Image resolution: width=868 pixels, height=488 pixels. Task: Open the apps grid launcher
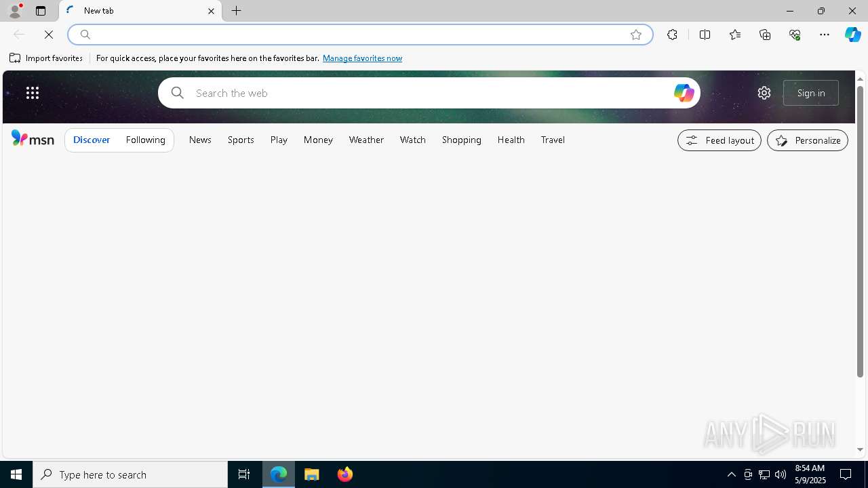tap(33, 93)
